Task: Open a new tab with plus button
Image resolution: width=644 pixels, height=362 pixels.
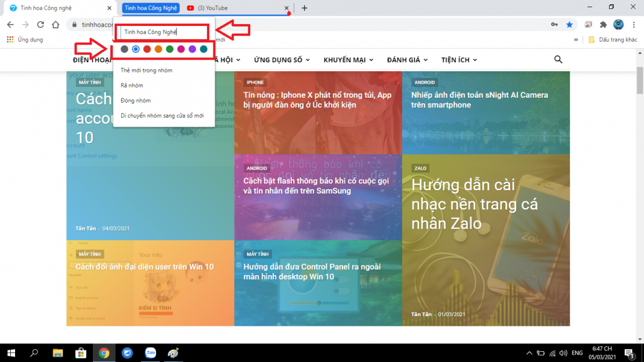Action: 305,8
